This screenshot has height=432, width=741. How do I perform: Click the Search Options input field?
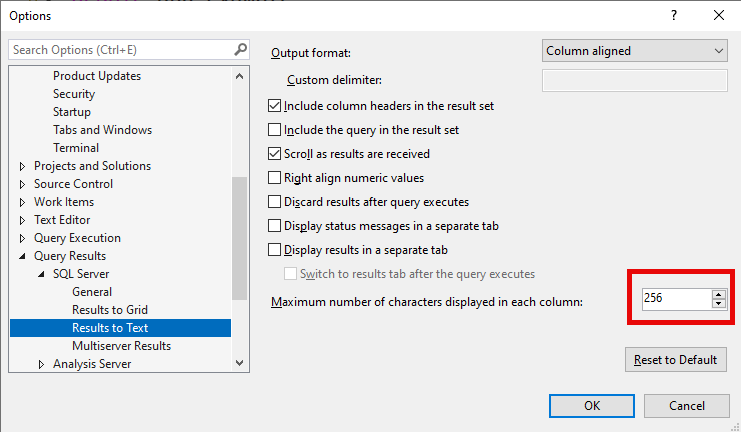point(120,49)
